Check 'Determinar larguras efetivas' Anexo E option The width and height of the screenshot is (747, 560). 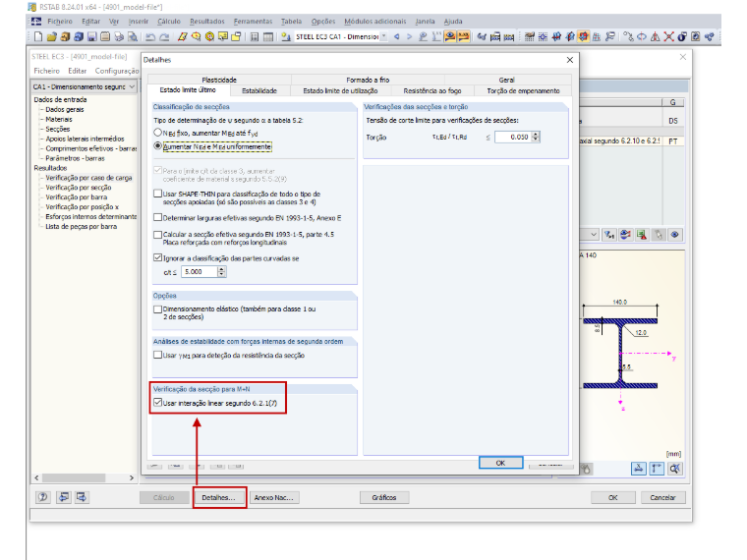tap(157, 217)
